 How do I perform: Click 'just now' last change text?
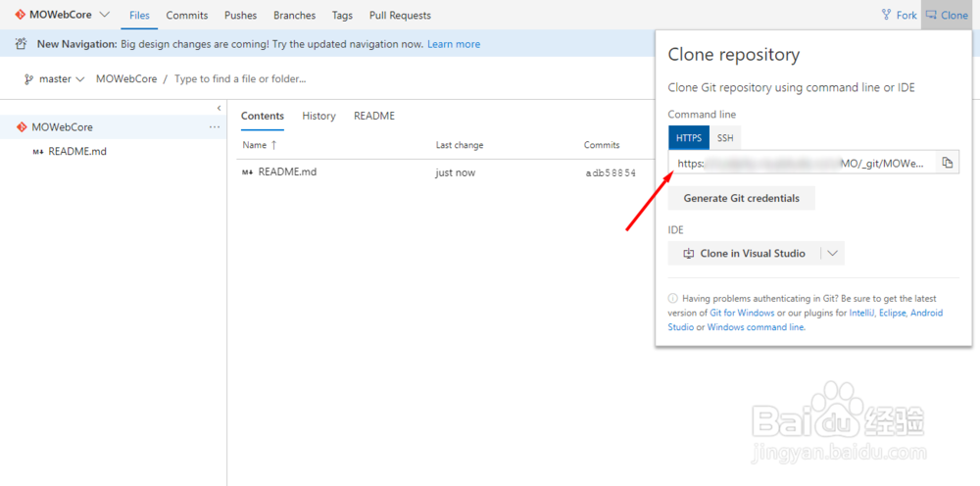(455, 172)
